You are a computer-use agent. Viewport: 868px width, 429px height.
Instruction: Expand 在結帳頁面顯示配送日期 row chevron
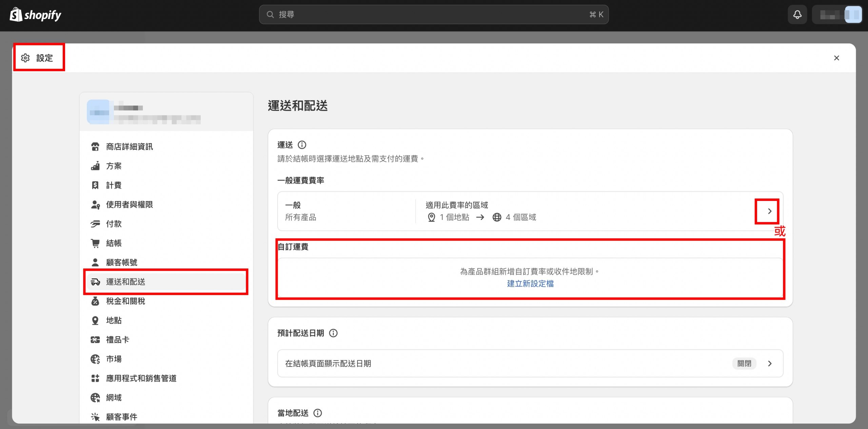tap(769, 363)
